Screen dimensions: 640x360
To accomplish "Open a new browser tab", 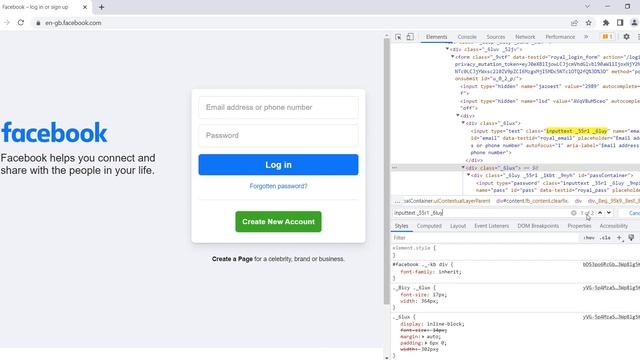I will (101, 7).
